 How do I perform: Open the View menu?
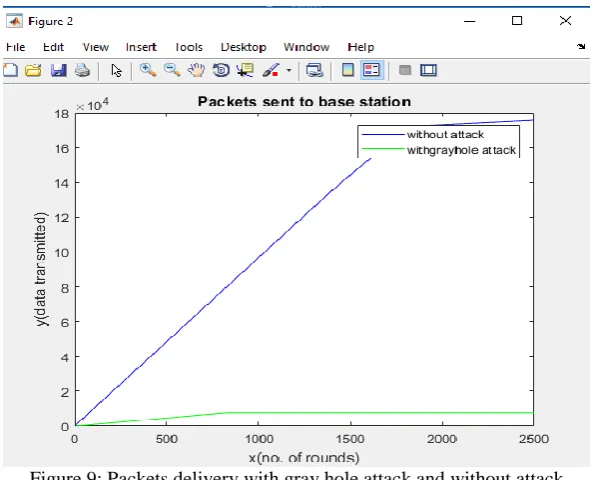pyautogui.click(x=96, y=47)
